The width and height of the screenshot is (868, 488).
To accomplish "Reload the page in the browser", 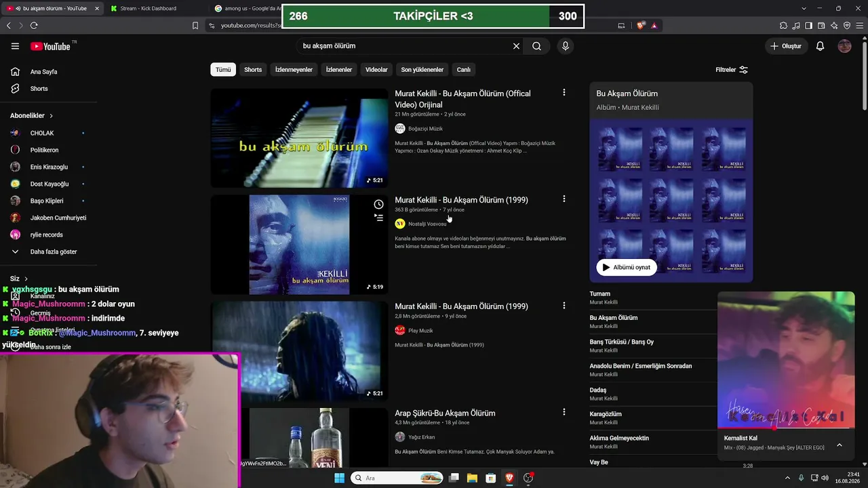I will coord(34,26).
